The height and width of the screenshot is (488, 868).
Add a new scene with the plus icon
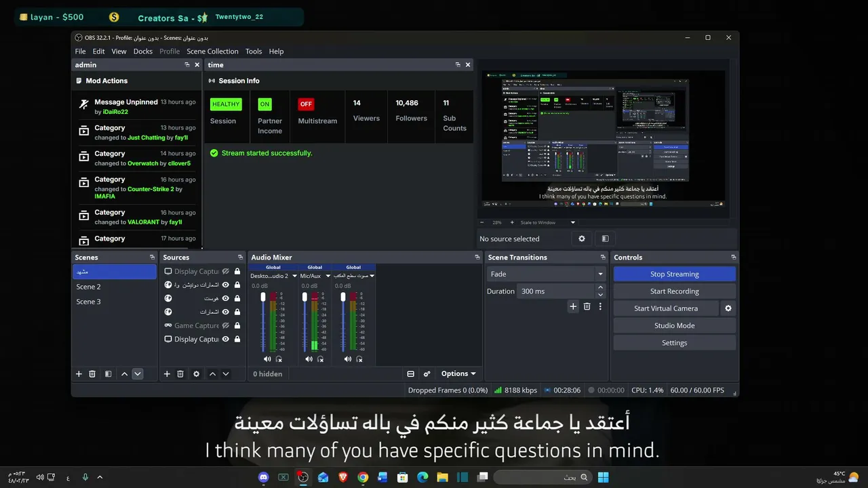(x=79, y=374)
